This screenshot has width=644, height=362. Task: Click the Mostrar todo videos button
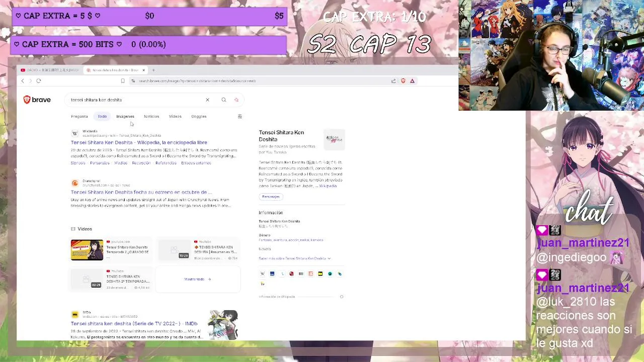click(x=198, y=279)
